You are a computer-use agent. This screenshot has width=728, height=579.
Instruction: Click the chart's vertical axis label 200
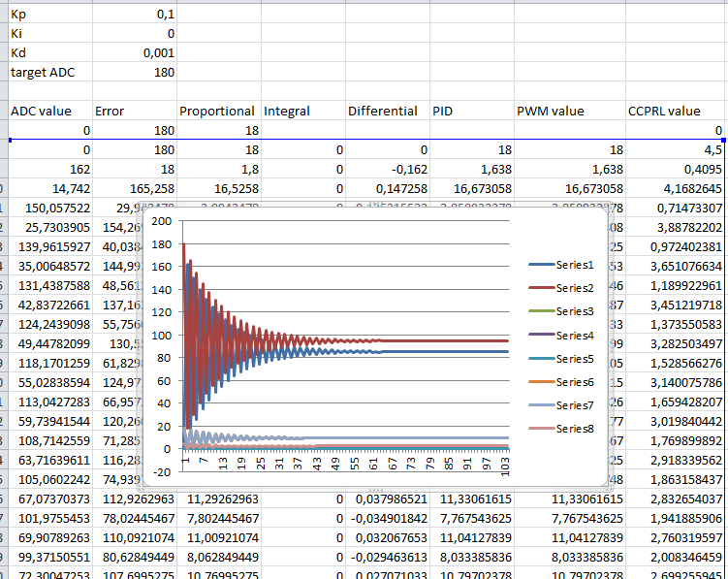[161, 221]
